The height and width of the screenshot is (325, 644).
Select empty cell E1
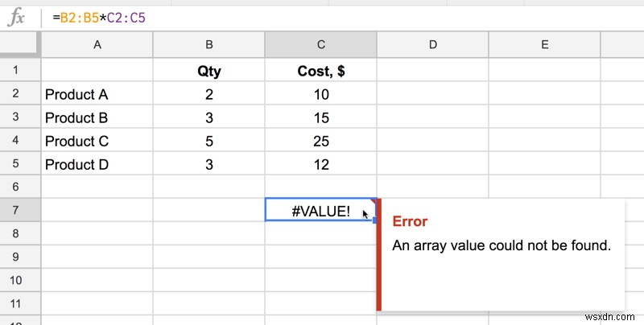coord(545,70)
